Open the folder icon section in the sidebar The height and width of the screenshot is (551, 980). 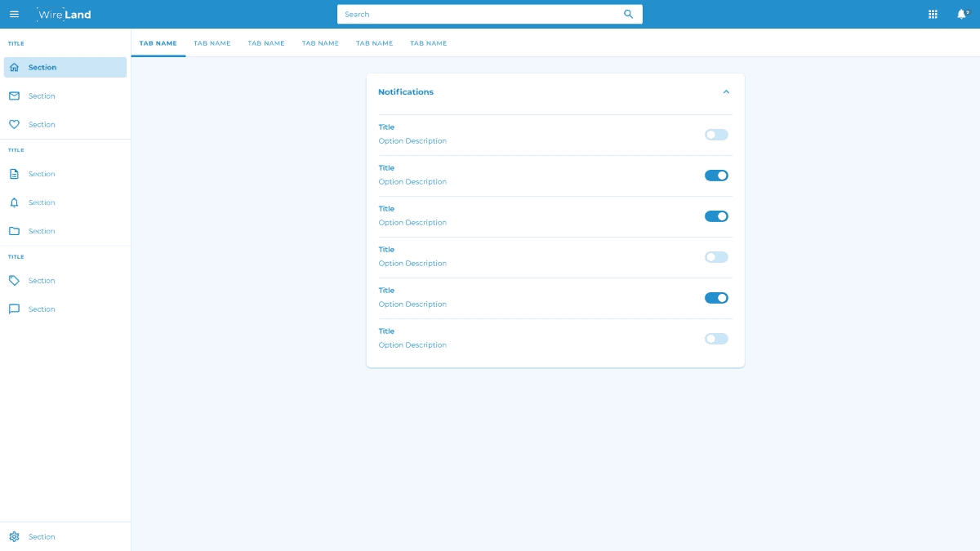click(14, 231)
